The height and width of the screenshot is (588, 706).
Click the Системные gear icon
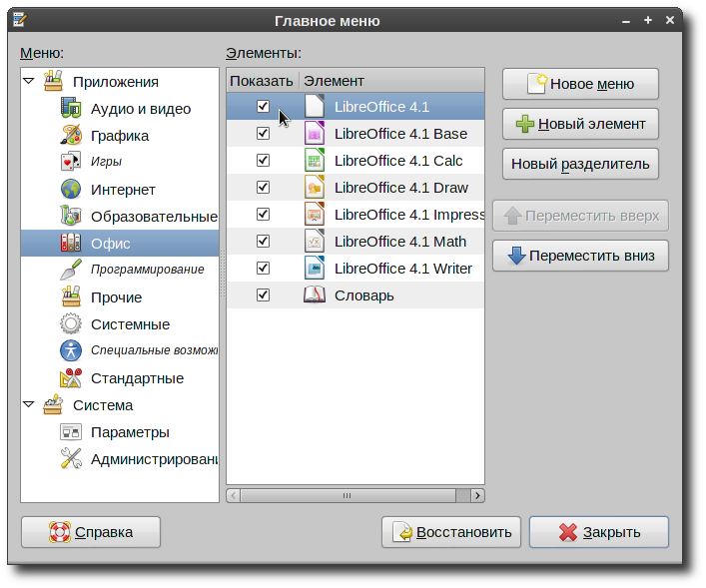point(71,324)
